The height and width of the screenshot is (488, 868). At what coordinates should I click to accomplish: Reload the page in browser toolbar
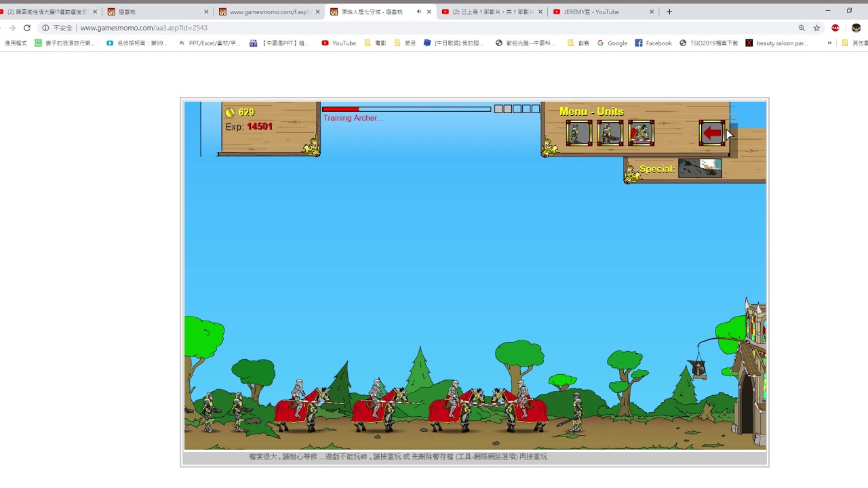click(x=27, y=28)
